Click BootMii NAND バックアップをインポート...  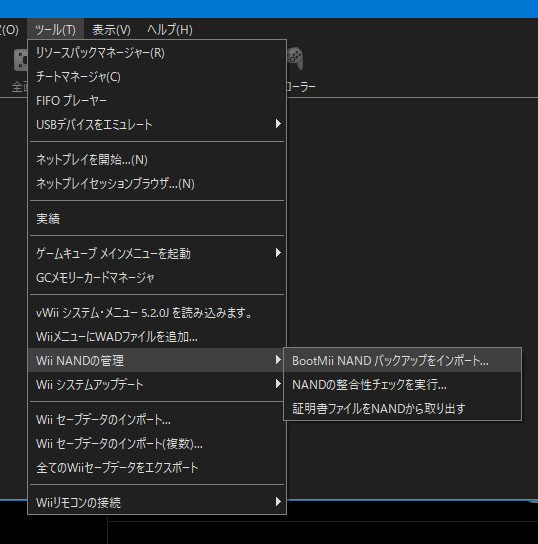click(x=402, y=361)
